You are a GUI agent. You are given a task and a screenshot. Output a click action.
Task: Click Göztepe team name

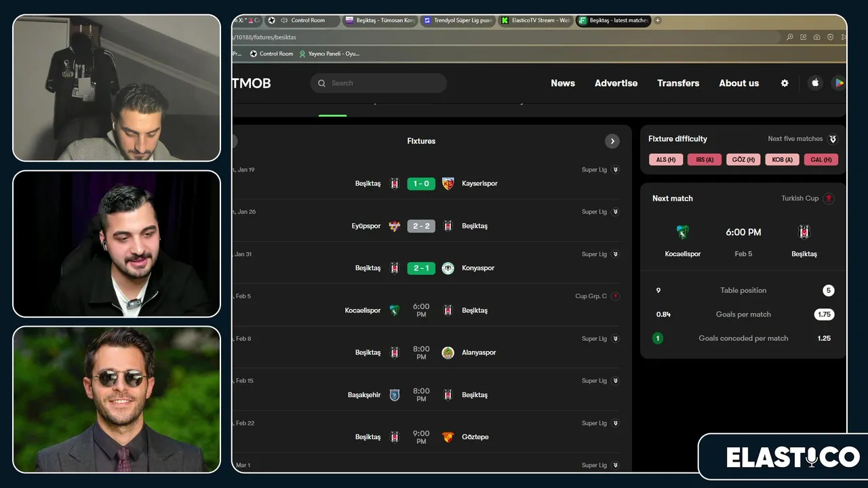point(475,437)
